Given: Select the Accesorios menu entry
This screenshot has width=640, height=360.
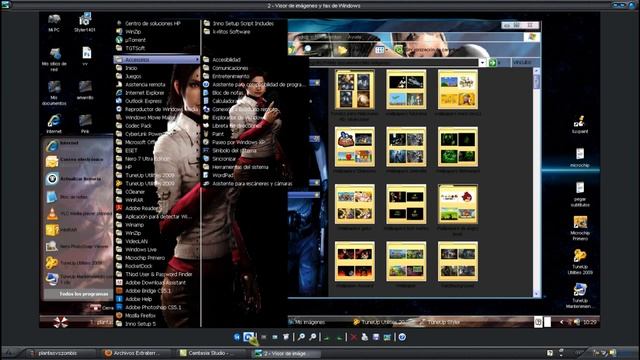Looking at the screenshot, I should [157, 60].
